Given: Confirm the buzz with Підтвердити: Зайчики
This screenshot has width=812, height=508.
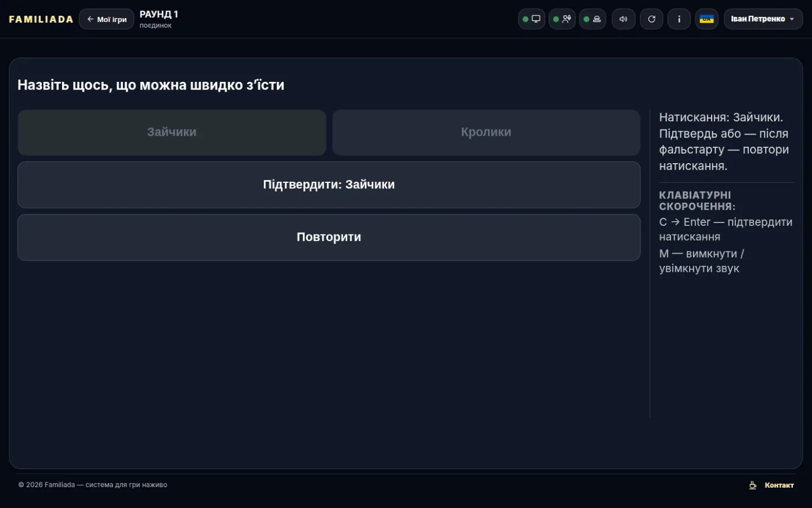Looking at the screenshot, I should coord(329,185).
